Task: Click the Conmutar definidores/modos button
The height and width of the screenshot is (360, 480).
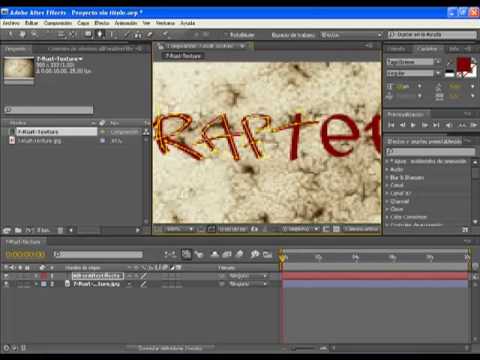Action: (x=170, y=348)
